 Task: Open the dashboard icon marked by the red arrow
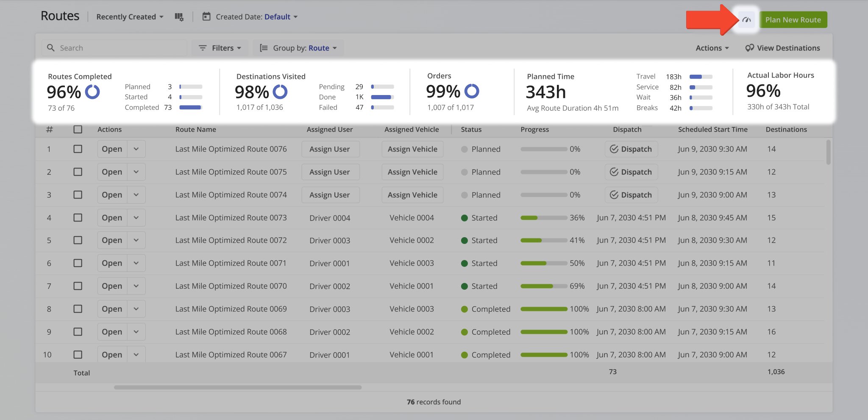746,19
